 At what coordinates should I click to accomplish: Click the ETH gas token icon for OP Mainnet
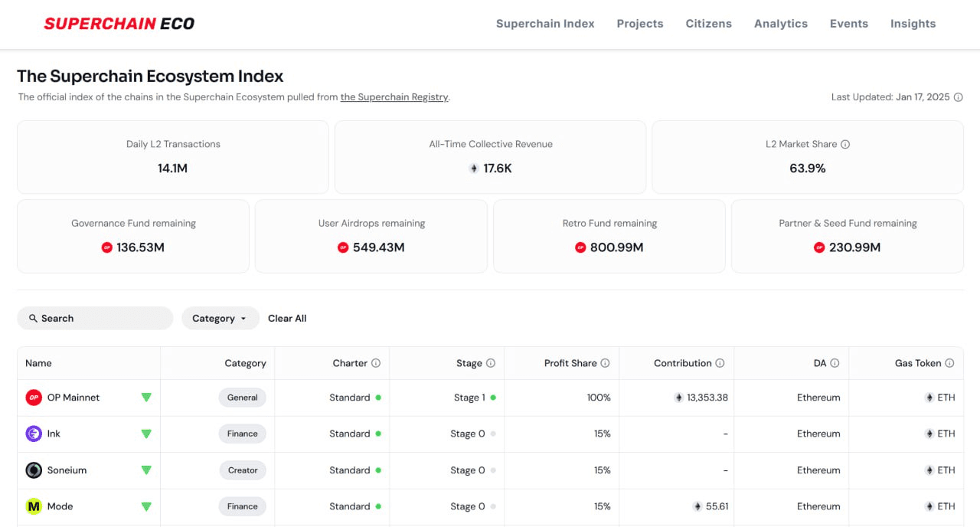tap(929, 398)
